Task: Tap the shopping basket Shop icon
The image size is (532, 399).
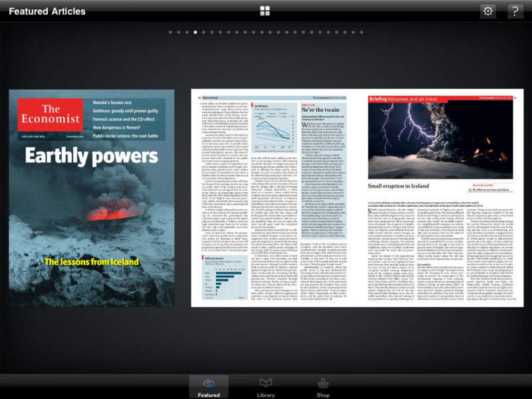Action: click(x=323, y=383)
